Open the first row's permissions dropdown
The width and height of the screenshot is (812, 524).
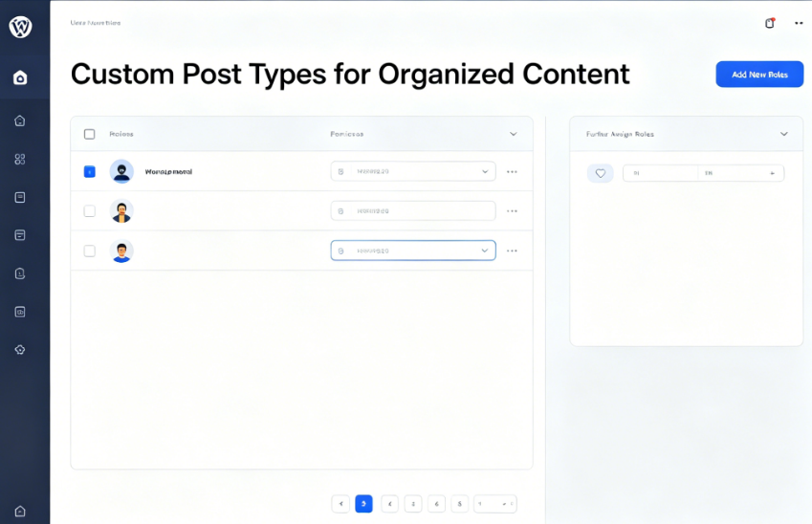(x=413, y=172)
